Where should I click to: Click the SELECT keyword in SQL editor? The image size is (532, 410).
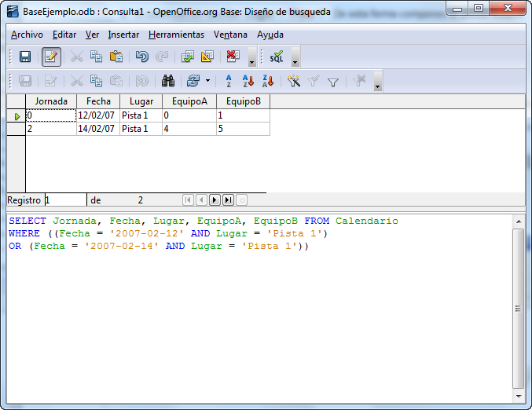(28, 221)
